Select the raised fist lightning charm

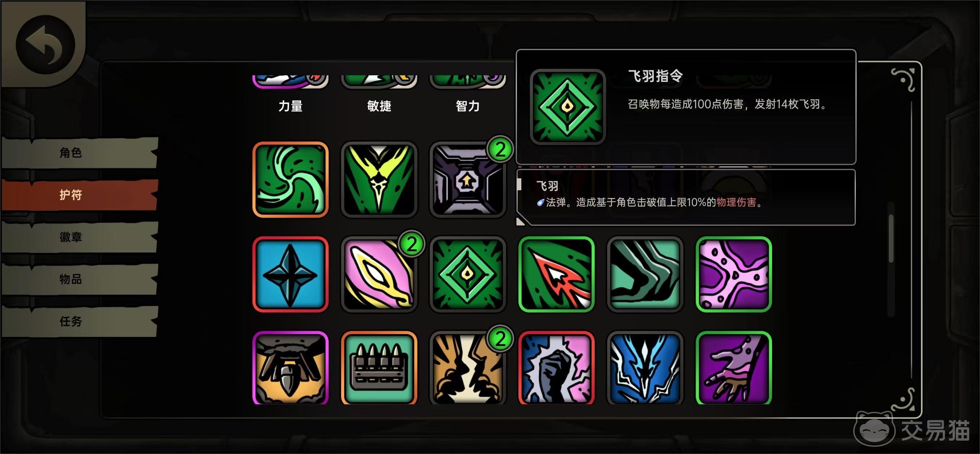[556, 368]
